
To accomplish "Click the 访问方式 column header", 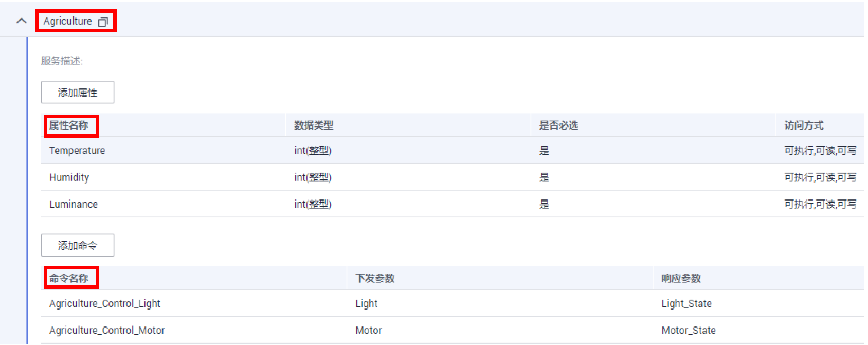I will [804, 125].
